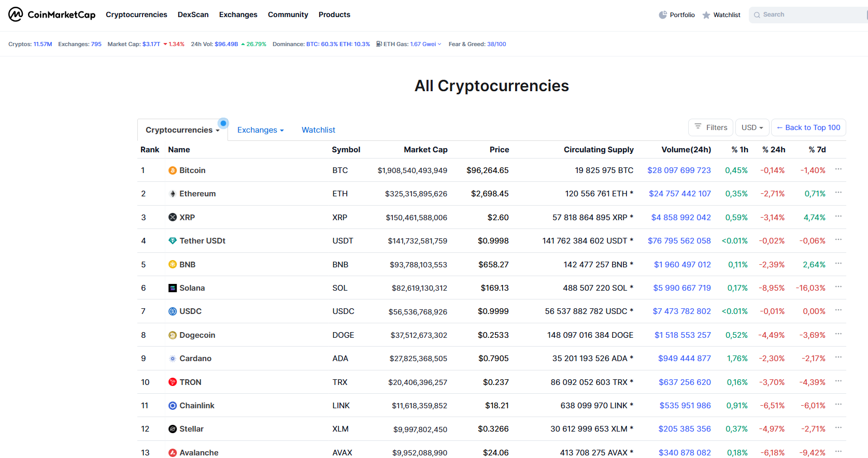The image size is (868, 458).
Task: Click Dominance BTC 60.3% ETH 10.3% link
Action: pyautogui.click(x=338, y=44)
